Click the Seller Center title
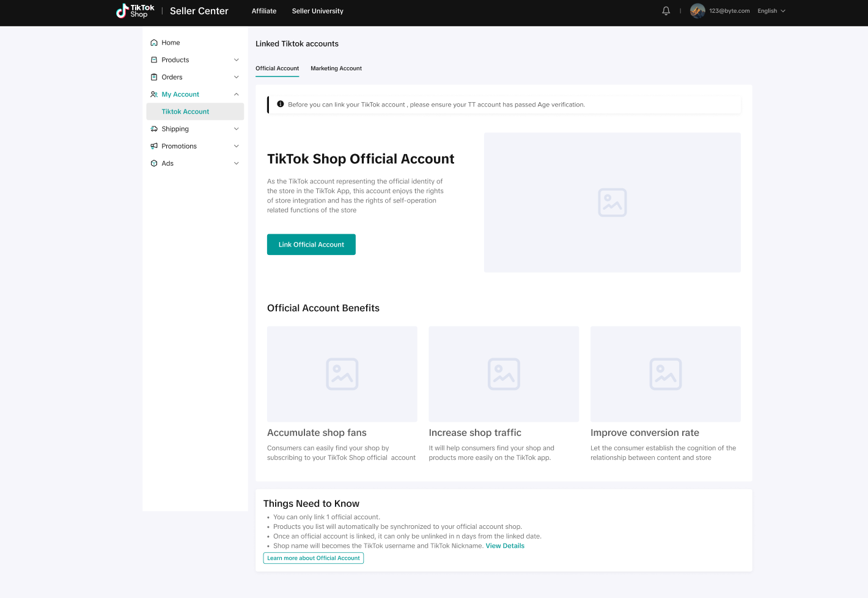The image size is (868, 598). 199,11
